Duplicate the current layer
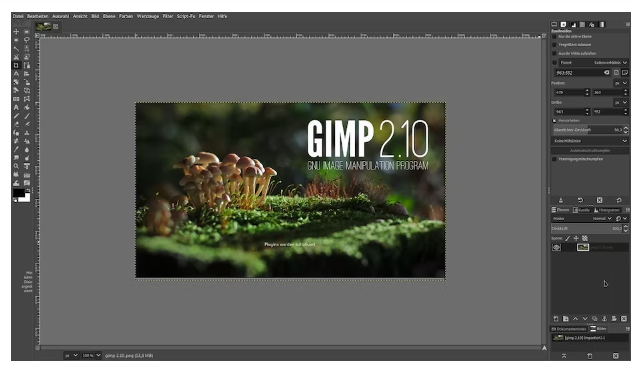Image resolution: width=635 pixels, height=365 pixels. click(595, 319)
